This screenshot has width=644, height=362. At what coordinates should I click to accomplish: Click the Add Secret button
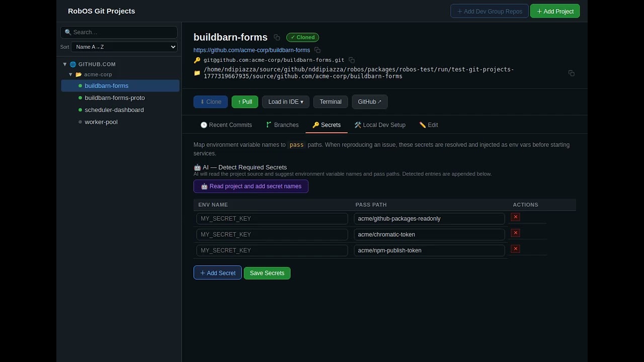(x=218, y=273)
